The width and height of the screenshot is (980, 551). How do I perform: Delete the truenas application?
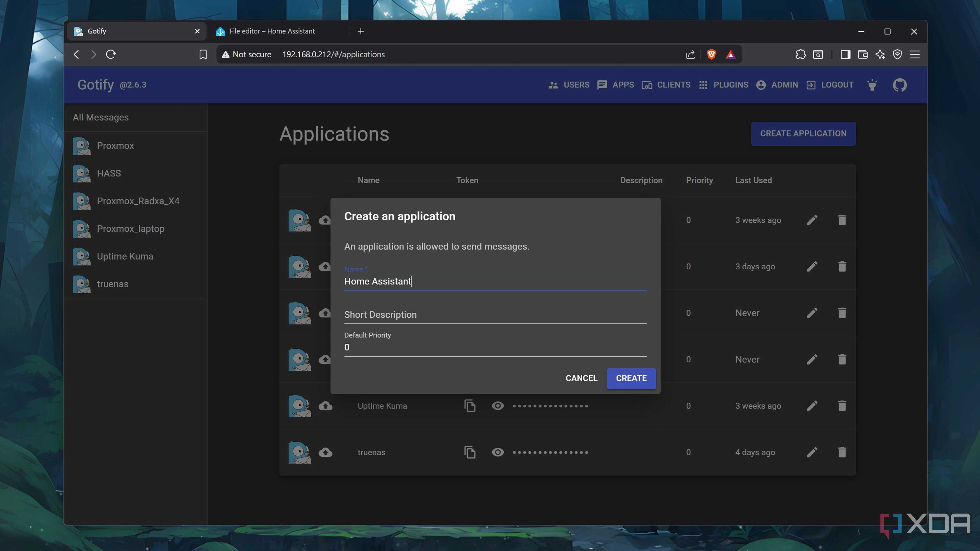click(x=842, y=452)
